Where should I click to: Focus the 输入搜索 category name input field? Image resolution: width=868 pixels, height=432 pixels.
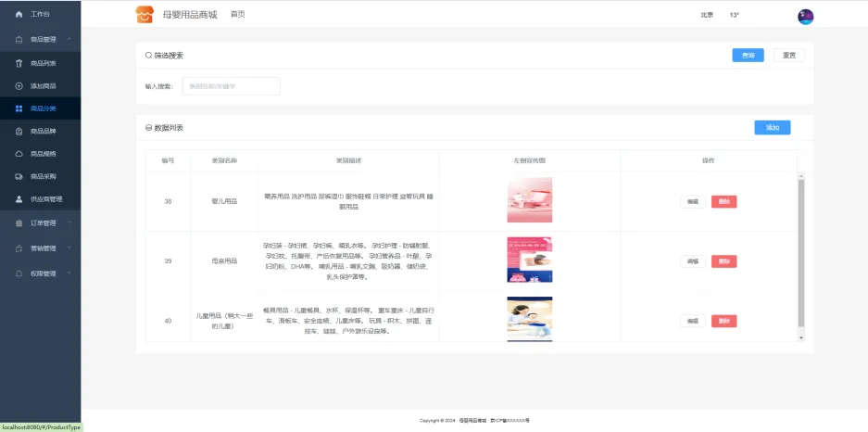(231, 86)
